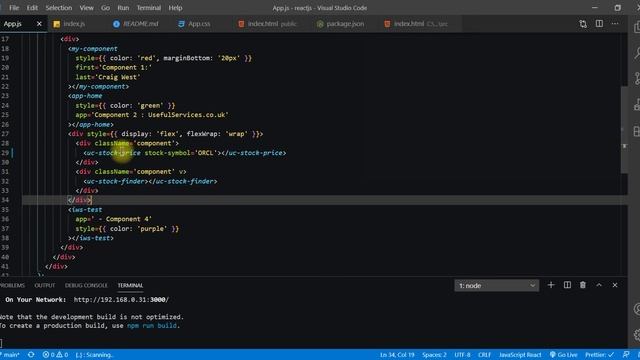The height and width of the screenshot is (360, 640).
Task: Click the my-component tag on line 18
Action: coord(93,49)
